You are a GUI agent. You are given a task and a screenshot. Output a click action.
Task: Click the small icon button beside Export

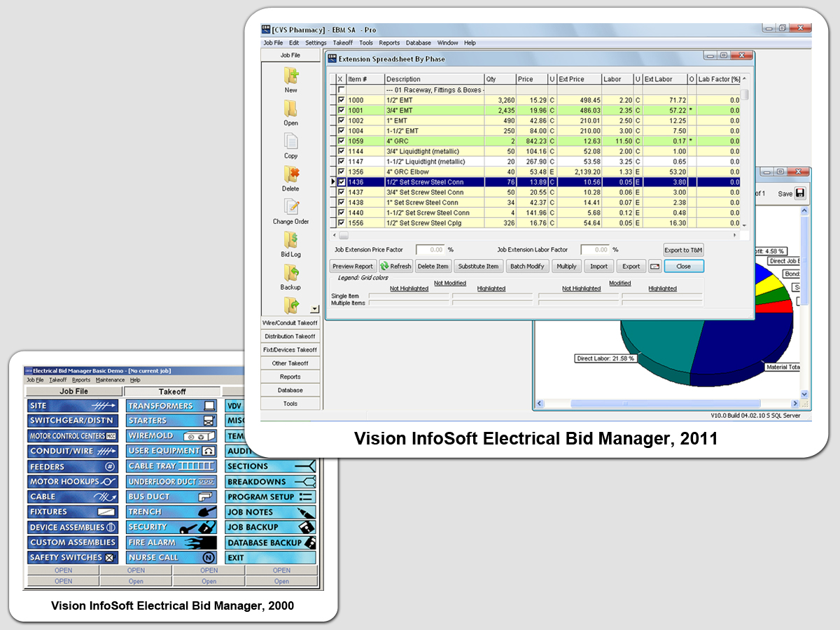tap(654, 266)
